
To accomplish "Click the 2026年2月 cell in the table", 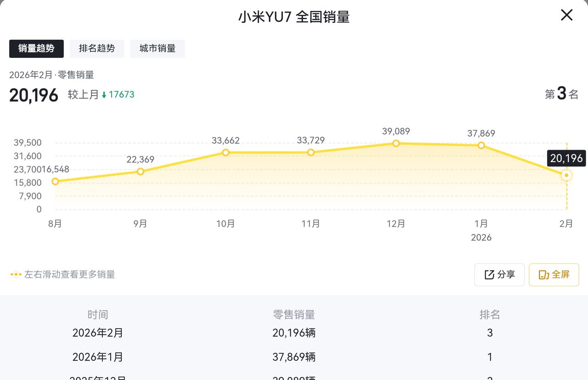I will (98, 333).
